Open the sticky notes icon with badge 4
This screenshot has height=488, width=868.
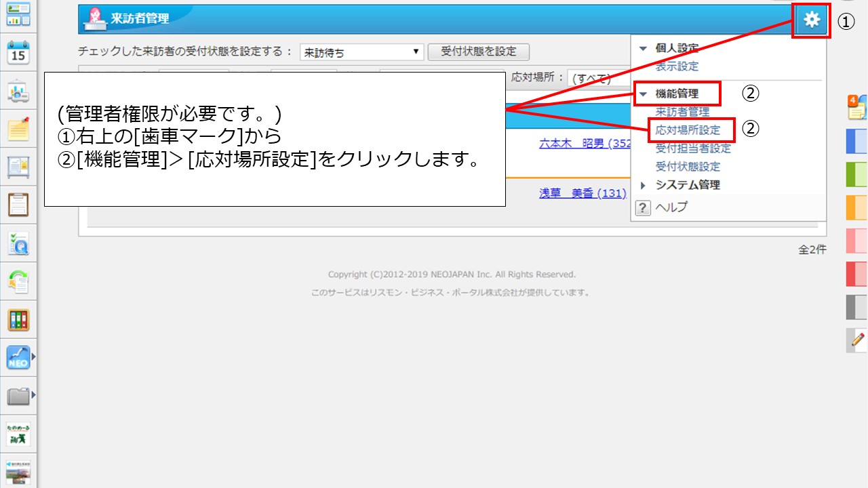pos(856,106)
